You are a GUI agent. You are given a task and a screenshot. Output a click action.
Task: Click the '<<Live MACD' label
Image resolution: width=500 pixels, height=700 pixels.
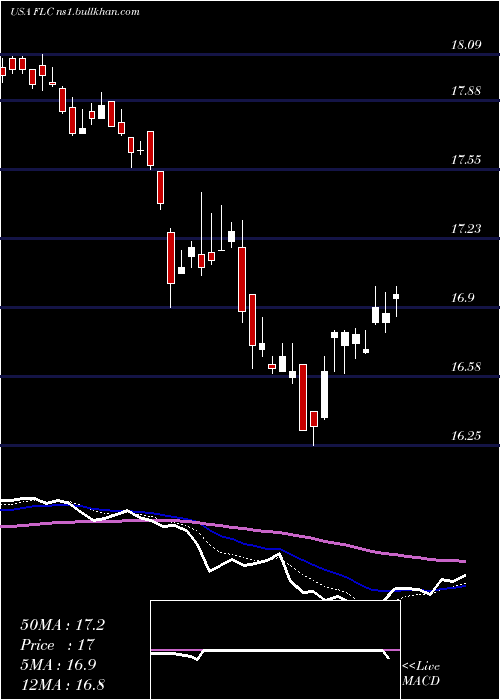pyautogui.click(x=421, y=674)
